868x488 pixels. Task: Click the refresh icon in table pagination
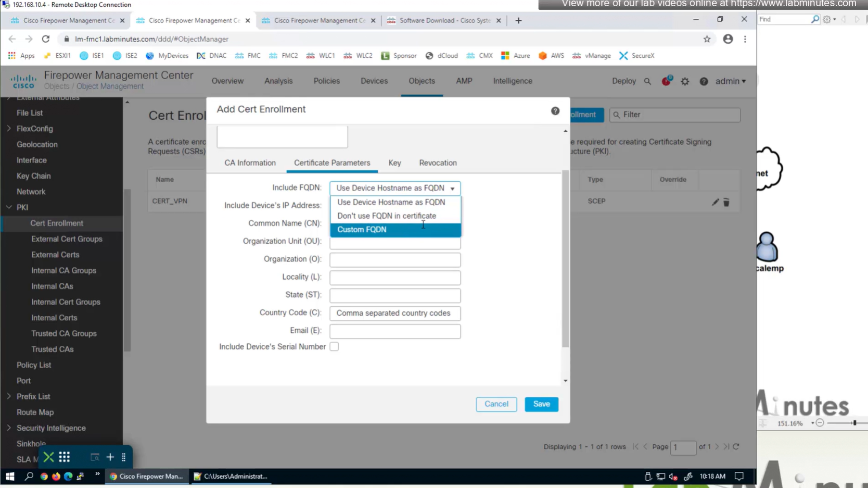pos(736,447)
